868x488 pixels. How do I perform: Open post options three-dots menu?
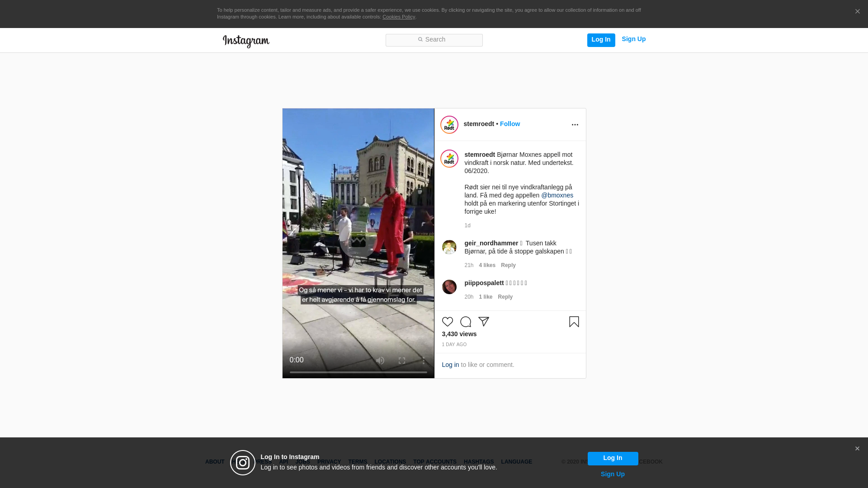tap(575, 125)
